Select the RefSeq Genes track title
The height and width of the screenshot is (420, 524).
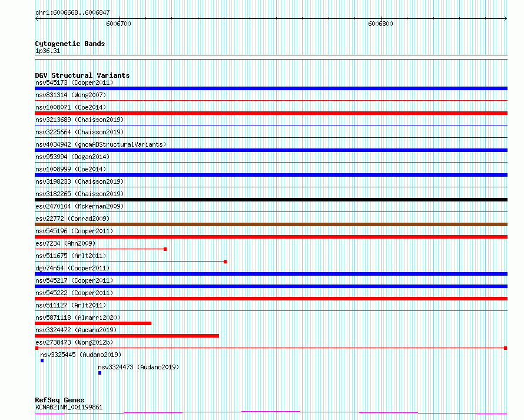pyautogui.click(x=59, y=400)
